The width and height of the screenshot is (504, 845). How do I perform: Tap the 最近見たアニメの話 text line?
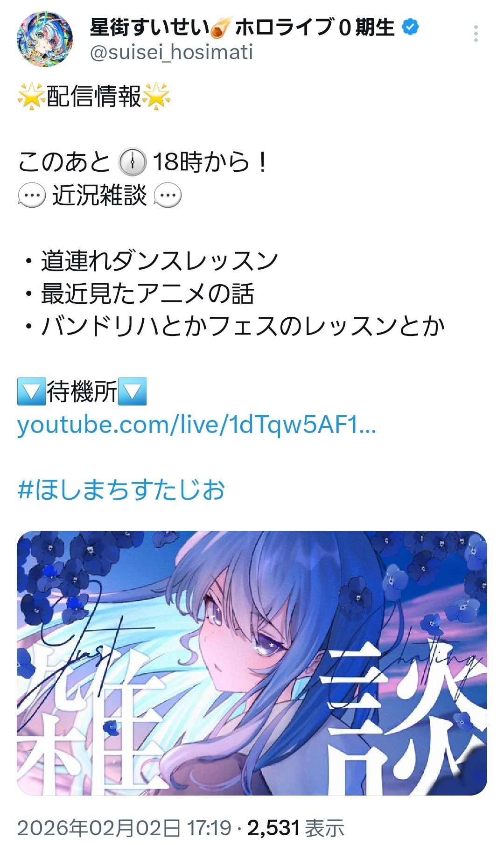(x=147, y=293)
